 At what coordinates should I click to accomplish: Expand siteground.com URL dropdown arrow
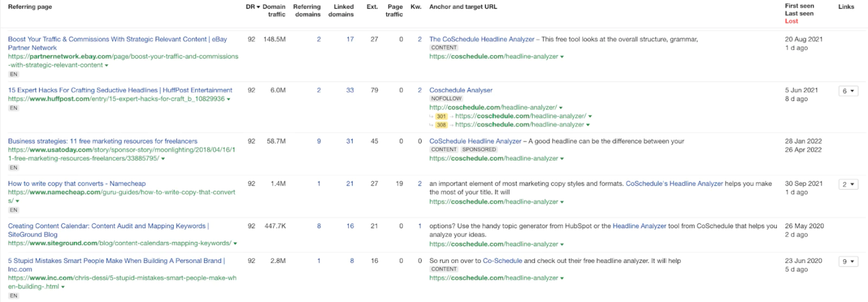[235, 244]
